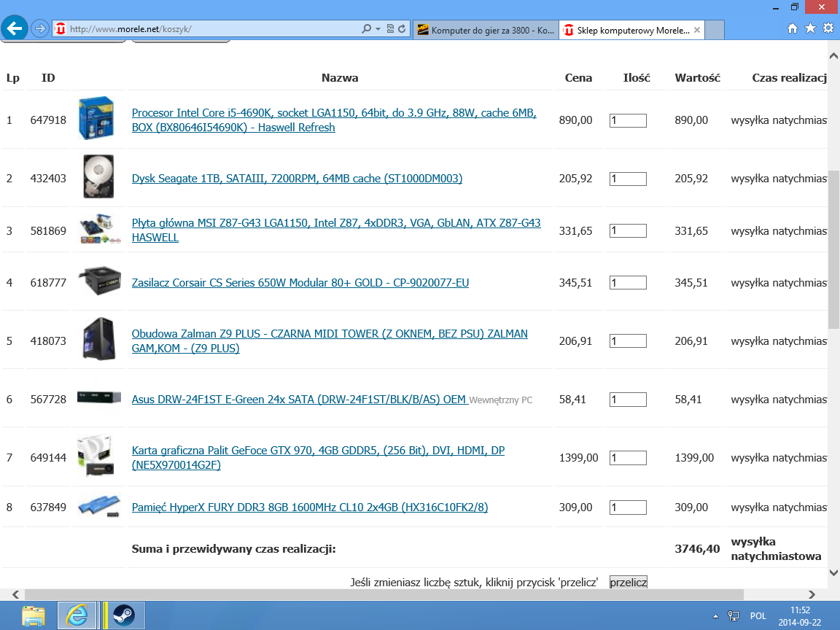The image size is (840, 630).
Task: Click the vertical scrollbar thumb
Action: tap(833, 249)
